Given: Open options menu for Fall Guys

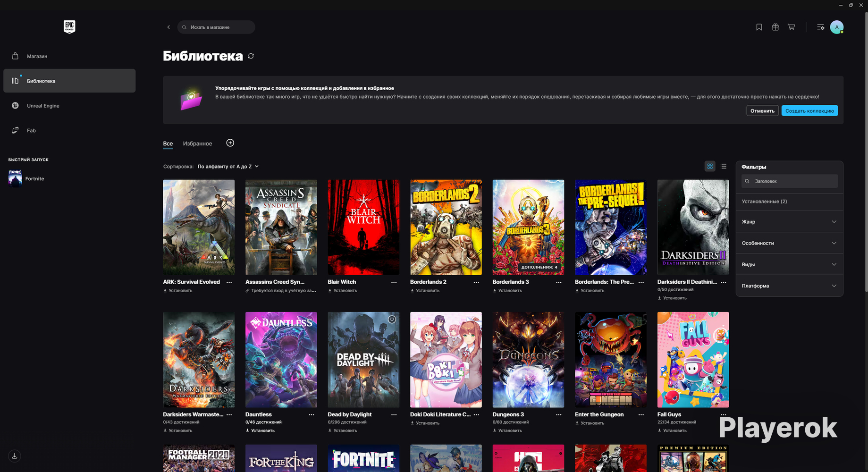Looking at the screenshot, I should pos(724,414).
